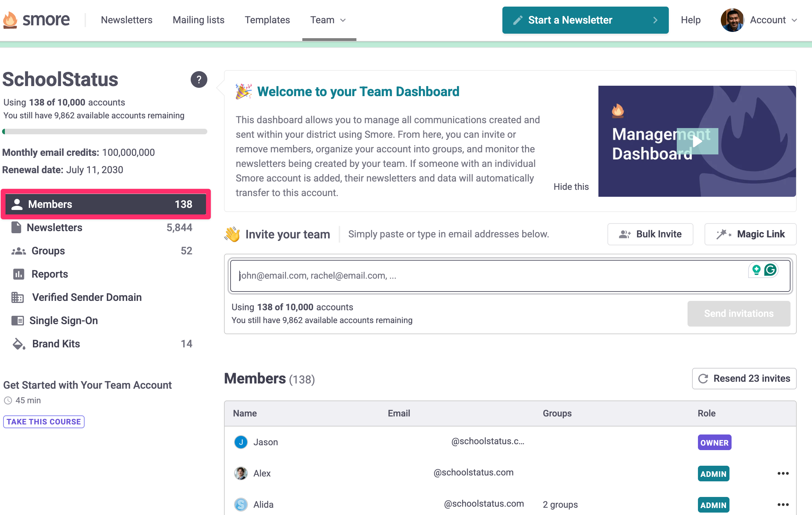Viewport: 812px width, 515px height.
Task: Click Alida's name in members table
Action: [263, 505]
